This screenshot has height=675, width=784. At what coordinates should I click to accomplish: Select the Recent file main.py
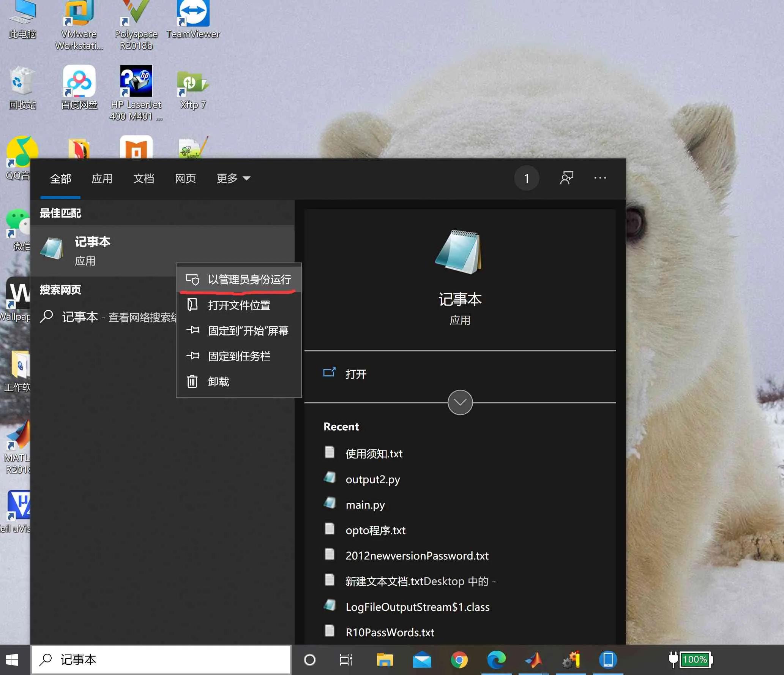point(365,504)
